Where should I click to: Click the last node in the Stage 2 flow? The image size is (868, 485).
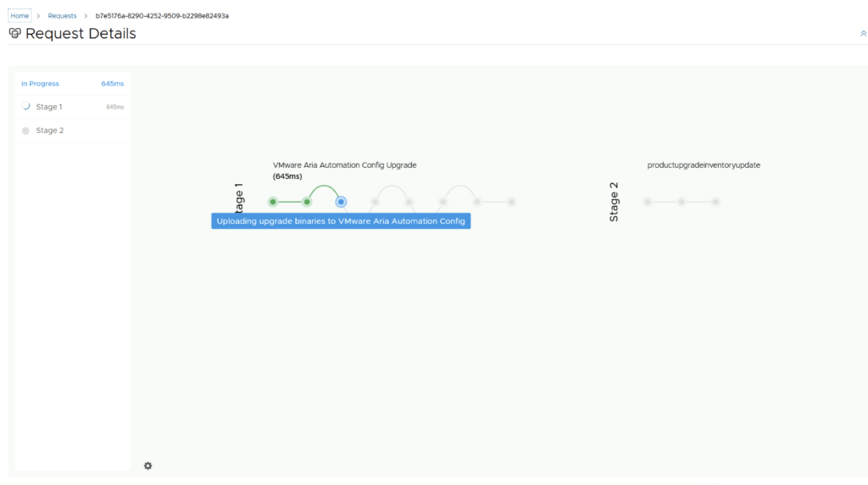(x=715, y=202)
